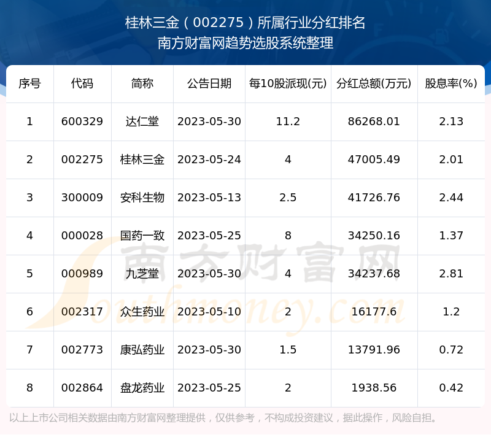Click dividend yield 0.72
This screenshot has height=448, width=491.
451,350
